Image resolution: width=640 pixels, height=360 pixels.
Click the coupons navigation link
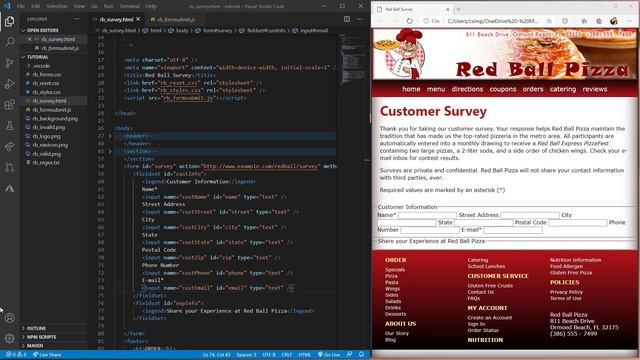pos(502,89)
